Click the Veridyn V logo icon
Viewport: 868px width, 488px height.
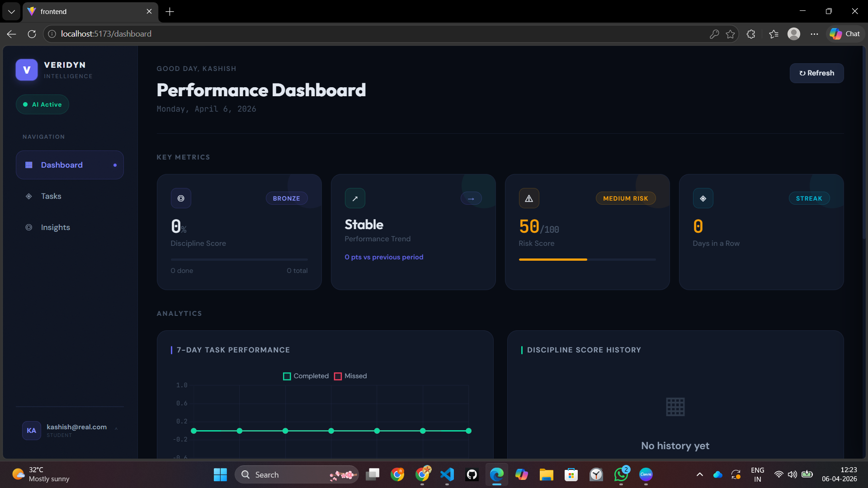click(27, 70)
